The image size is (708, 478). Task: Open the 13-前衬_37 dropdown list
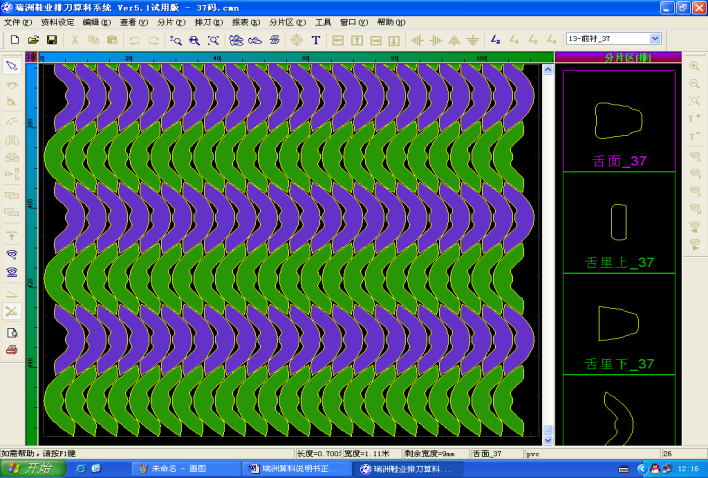pos(655,39)
